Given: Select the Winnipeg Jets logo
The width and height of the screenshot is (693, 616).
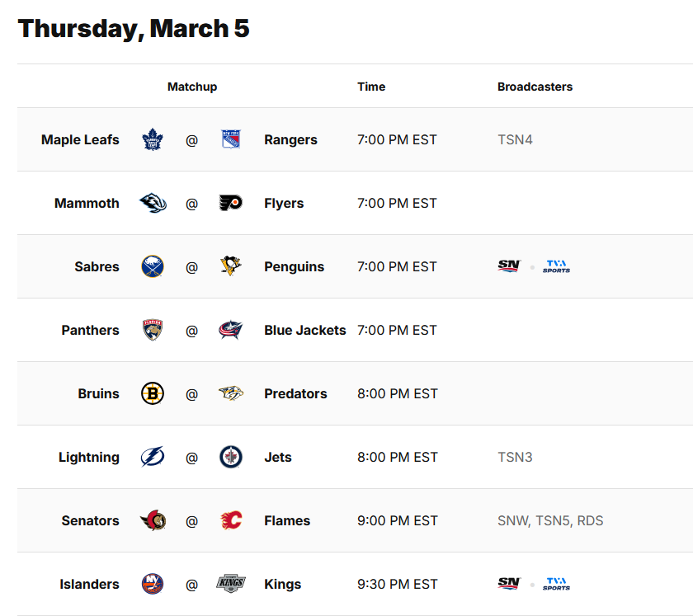Looking at the screenshot, I should point(231,458).
